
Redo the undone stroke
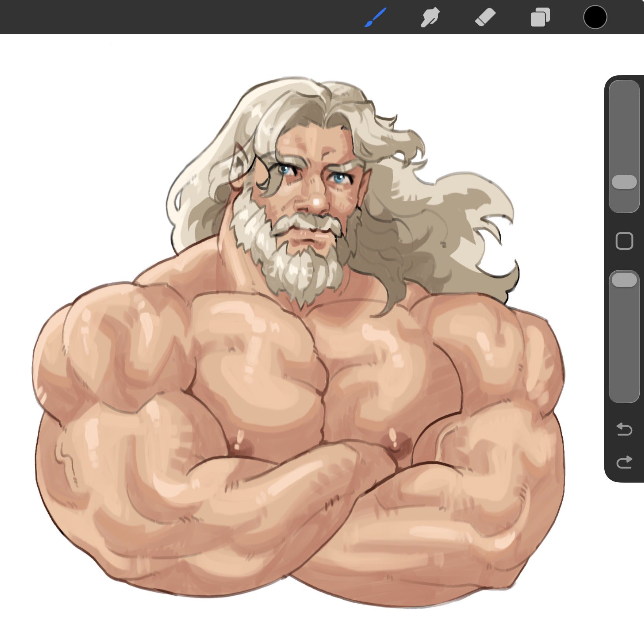(624, 462)
